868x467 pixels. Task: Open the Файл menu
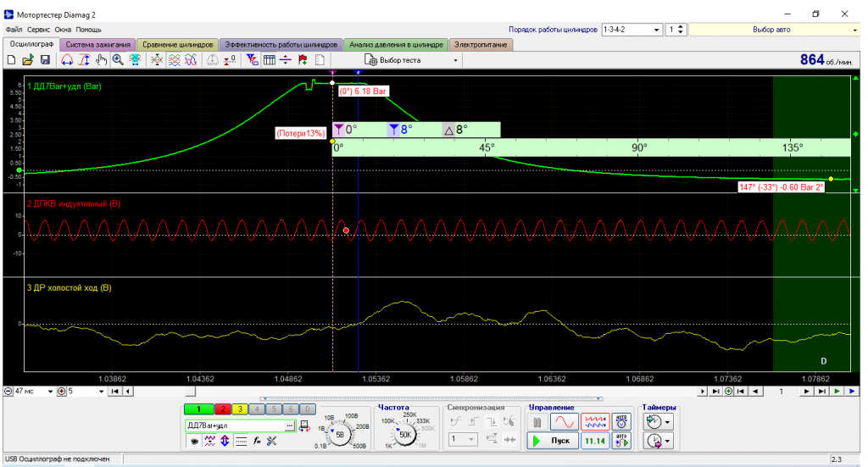(14, 30)
